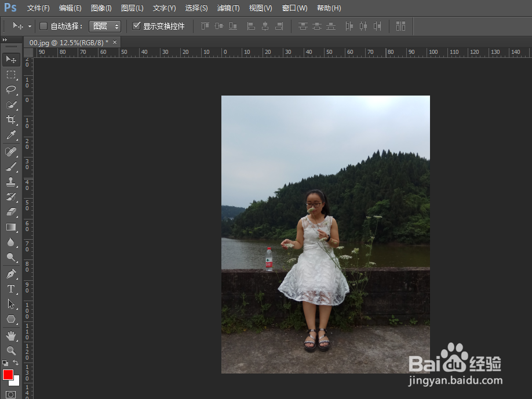Select the Hand tool
This screenshot has height=399, width=532.
tap(11, 336)
